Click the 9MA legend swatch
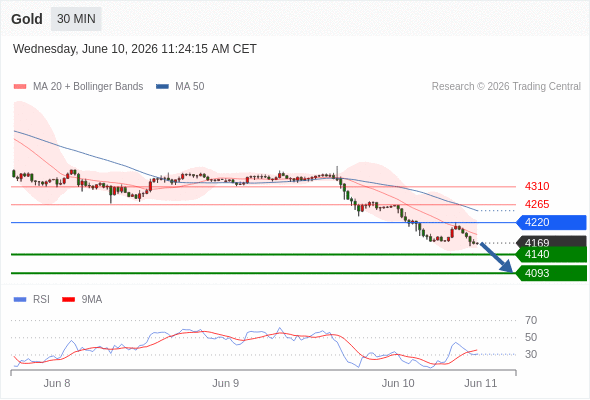This screenshot has height=400, width=590. click(68, 300)
